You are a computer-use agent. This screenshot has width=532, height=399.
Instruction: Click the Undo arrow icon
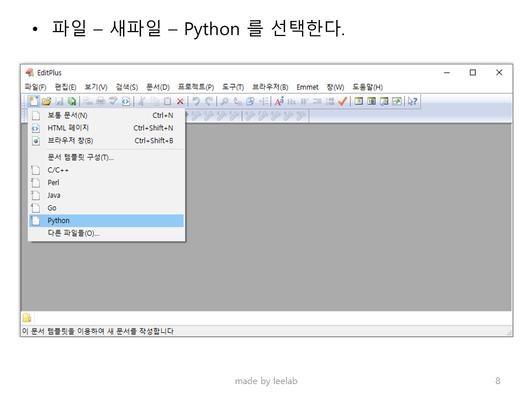click(196, 101)
